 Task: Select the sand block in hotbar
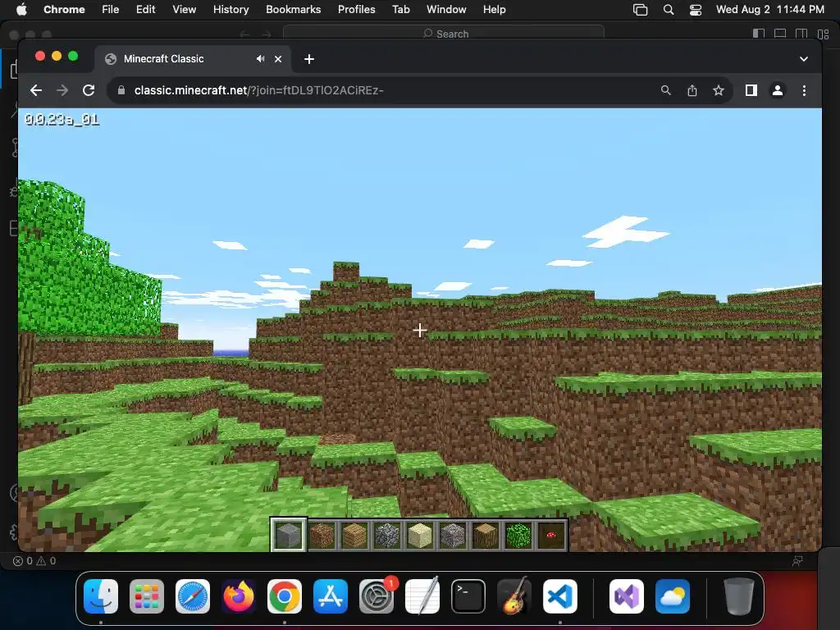419,535
